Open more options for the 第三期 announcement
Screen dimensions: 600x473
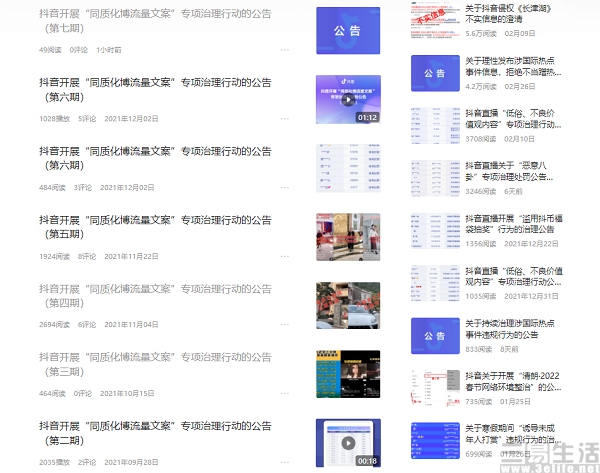click(x=285, y=393)
